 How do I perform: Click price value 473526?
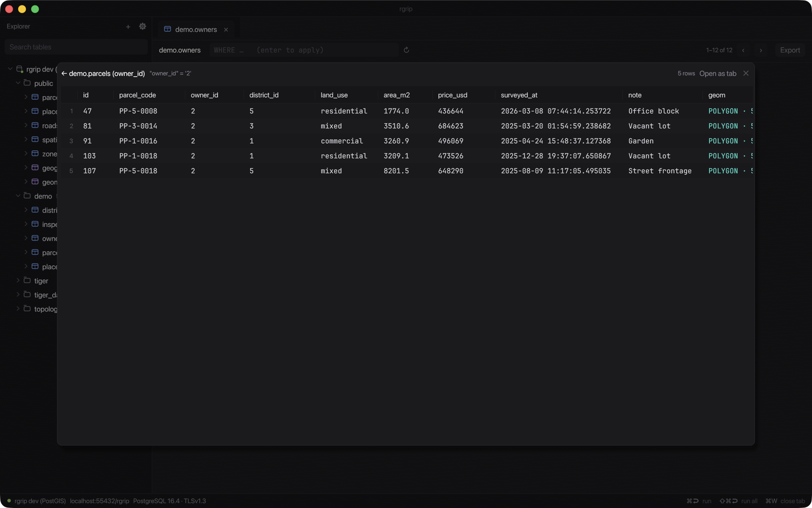click(450, 156)
